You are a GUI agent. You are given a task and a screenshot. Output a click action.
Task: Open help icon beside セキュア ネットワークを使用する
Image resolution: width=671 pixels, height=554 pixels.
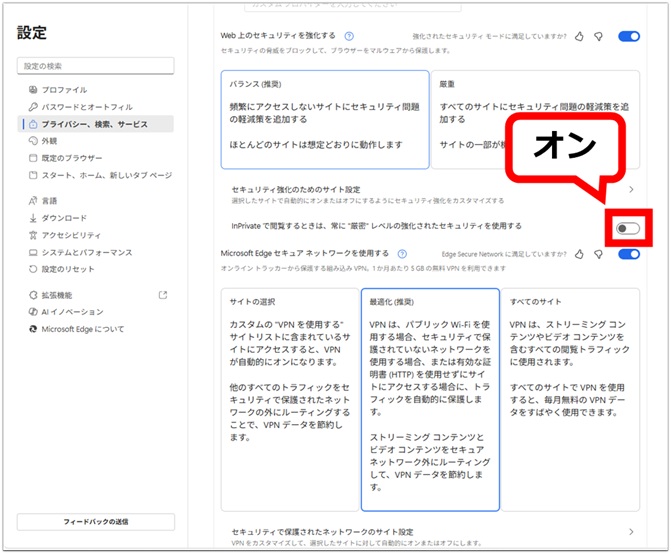pyautogui.click(x=397, y=254)
